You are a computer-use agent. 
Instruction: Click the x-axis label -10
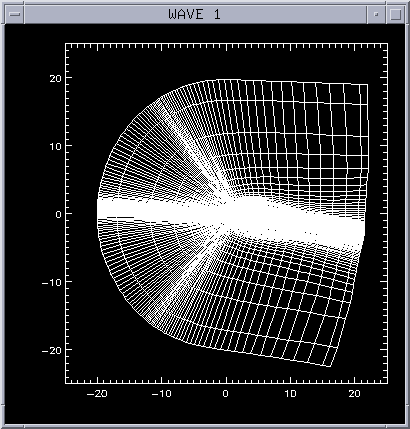pyautogui.click(x=161, y=394)
